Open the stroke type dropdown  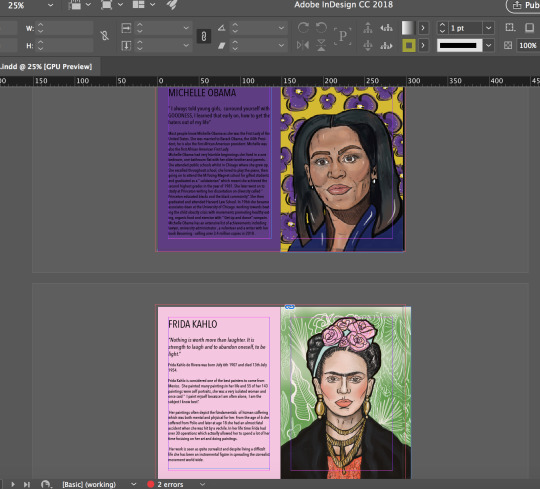pos(488,45)
